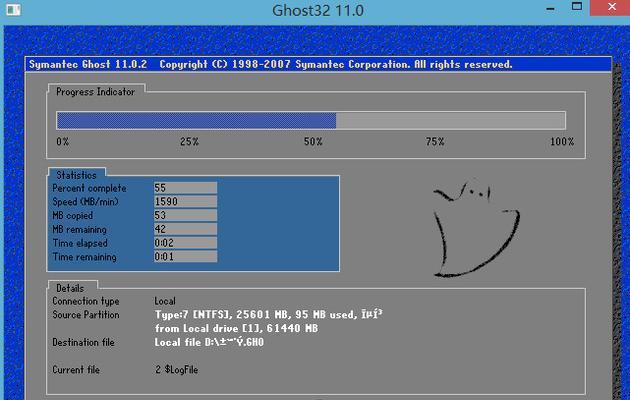Click the Ghost32 11.0 title bar text
Image resolution: width=630 pixels, height=400 pixels.
tap(318, 10)
